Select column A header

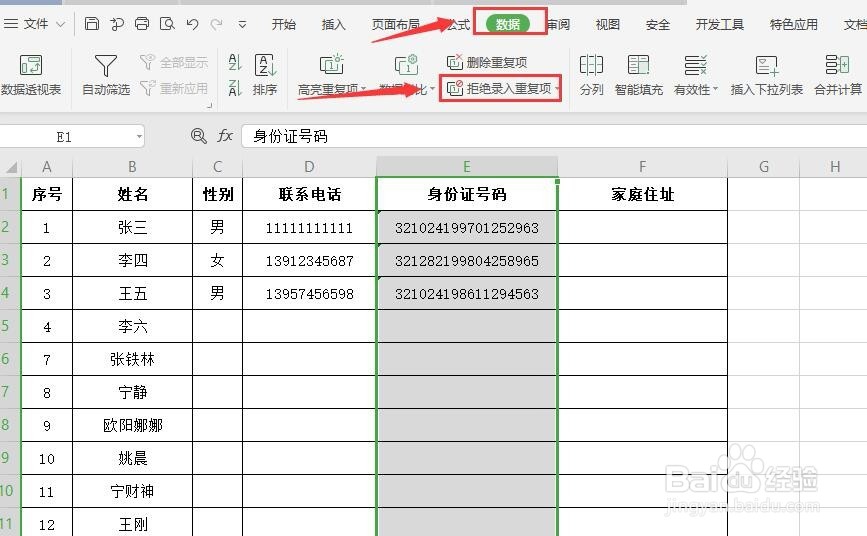coord(47,166)
